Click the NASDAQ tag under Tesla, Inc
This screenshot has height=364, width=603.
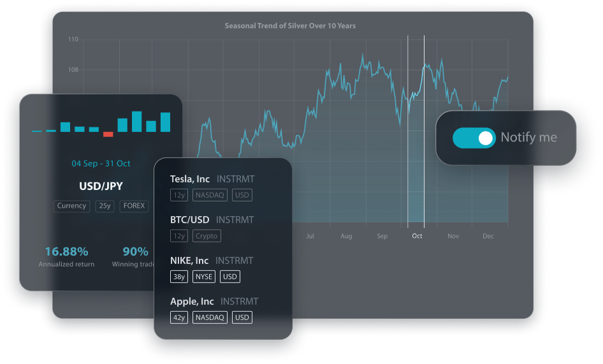click(210, 195)
